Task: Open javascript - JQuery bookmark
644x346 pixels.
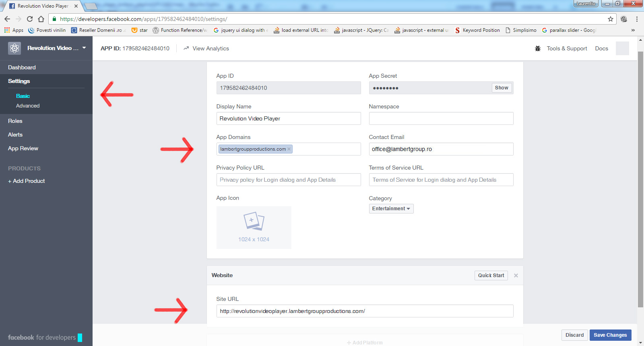Action: 361,30
